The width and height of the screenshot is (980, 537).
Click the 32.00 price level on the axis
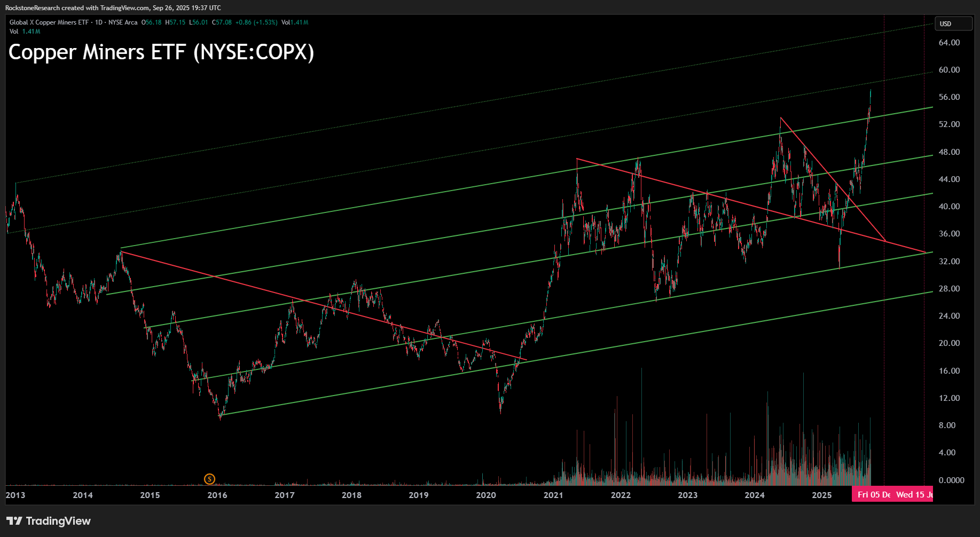click(x=949, y=262)
